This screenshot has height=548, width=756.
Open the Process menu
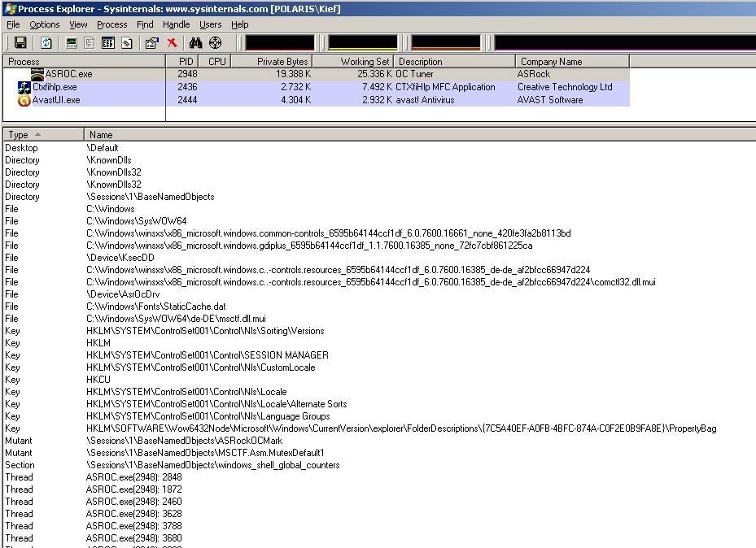point(111,24)
